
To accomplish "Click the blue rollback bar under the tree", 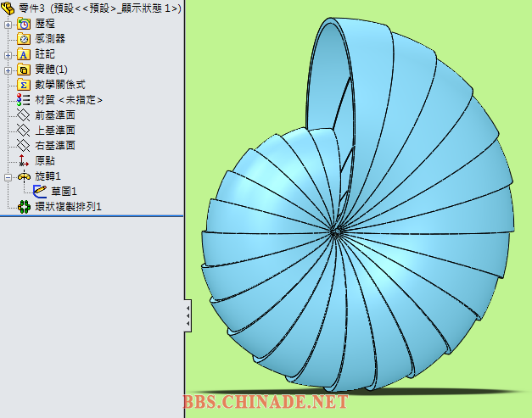I will pos(92,215).
